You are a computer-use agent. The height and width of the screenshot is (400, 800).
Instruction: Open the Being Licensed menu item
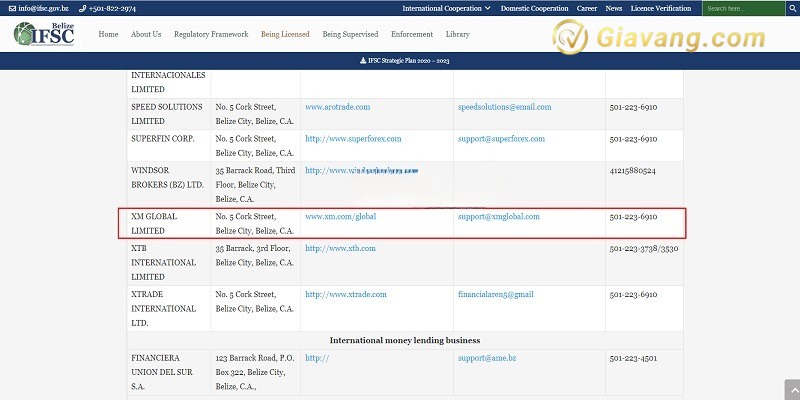285,34
